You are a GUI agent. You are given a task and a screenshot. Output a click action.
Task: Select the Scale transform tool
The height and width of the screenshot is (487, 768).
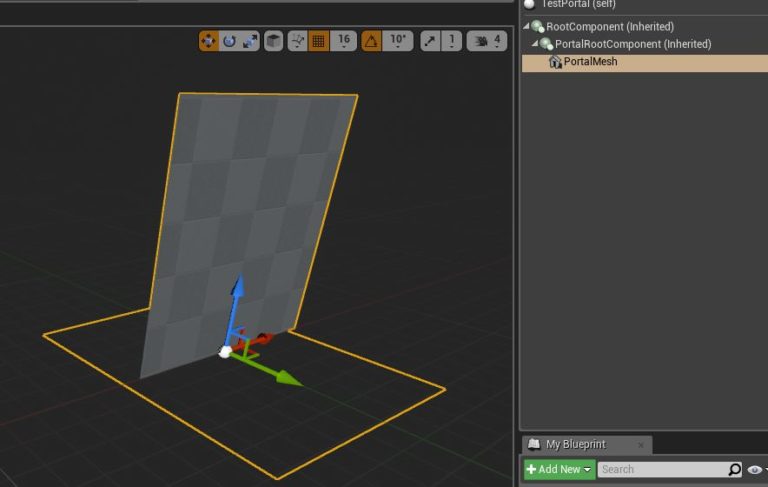pos(250,41)
